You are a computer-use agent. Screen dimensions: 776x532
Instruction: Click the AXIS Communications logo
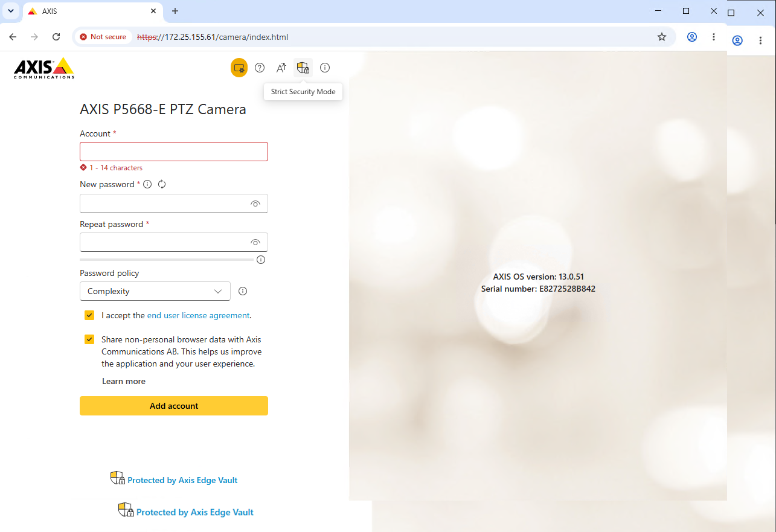44,68
